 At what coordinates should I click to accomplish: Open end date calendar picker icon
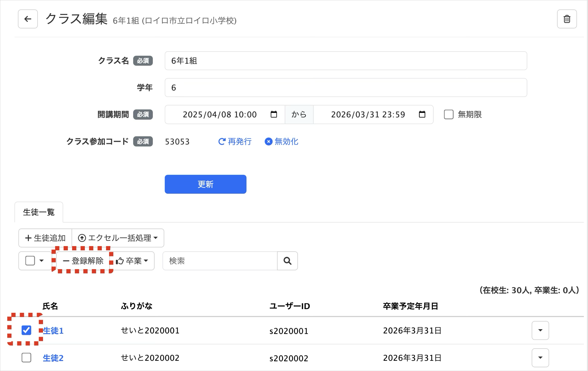[422, 114]
